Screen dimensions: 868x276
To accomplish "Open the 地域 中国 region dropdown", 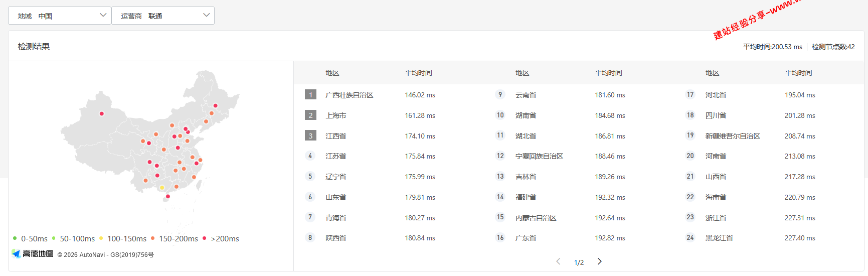I will click(60, 16).
